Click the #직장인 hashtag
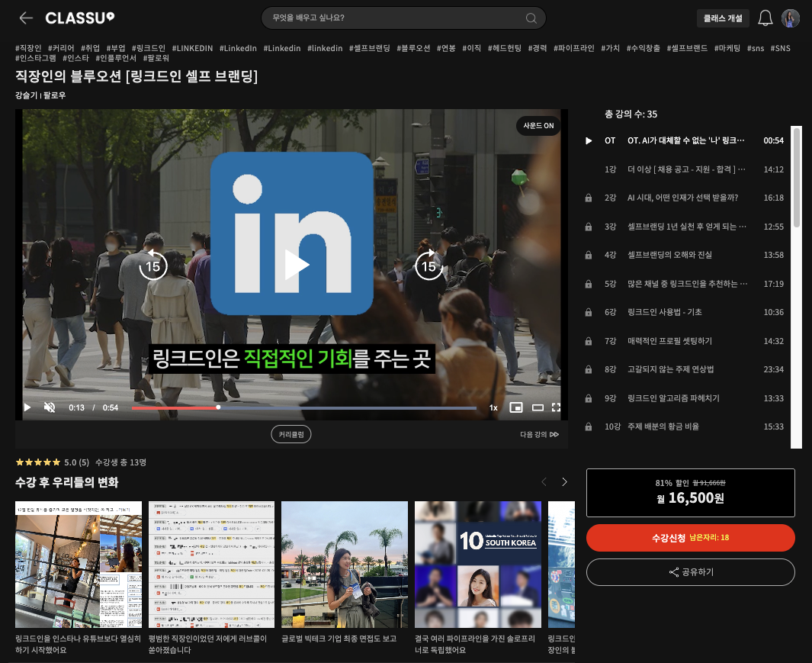 pyautogui.click(x=28, y=48)
